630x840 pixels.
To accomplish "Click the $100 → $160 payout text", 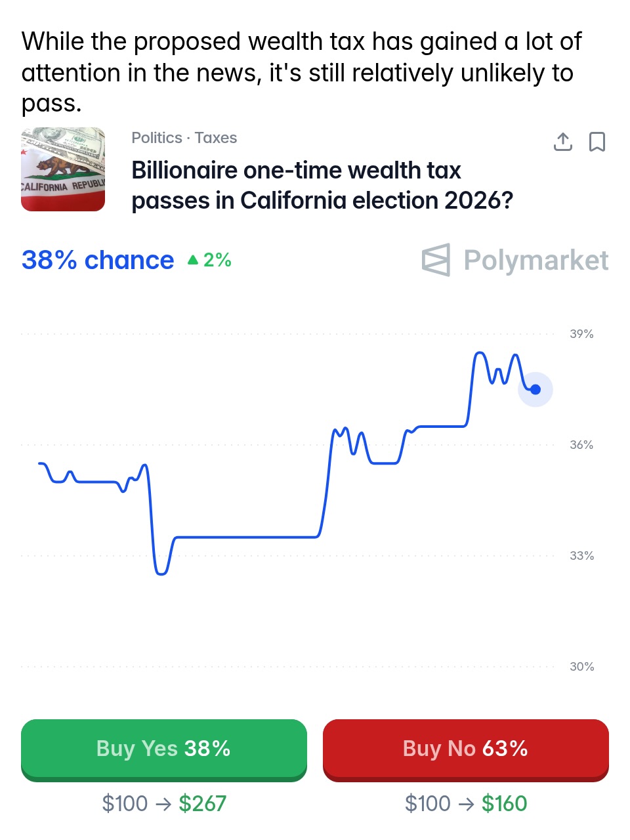I will (x=466, y=803).
